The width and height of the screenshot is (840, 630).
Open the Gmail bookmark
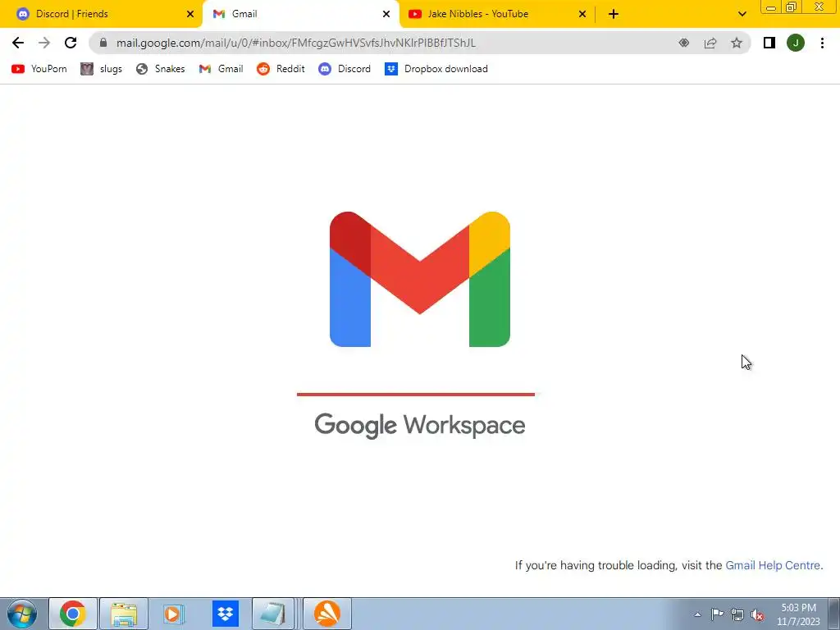click(x=221, y=69)
